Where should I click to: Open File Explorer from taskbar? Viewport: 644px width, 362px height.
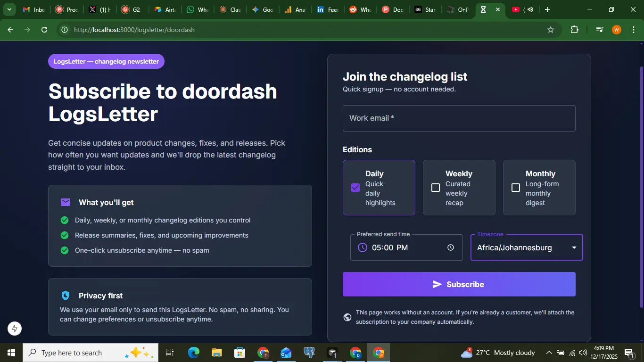point(216,353)
